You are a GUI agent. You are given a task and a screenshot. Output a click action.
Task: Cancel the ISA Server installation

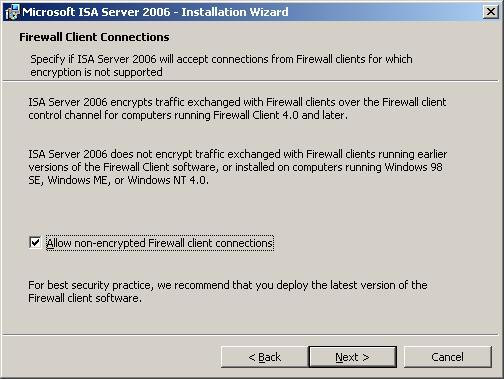point(447,357)
